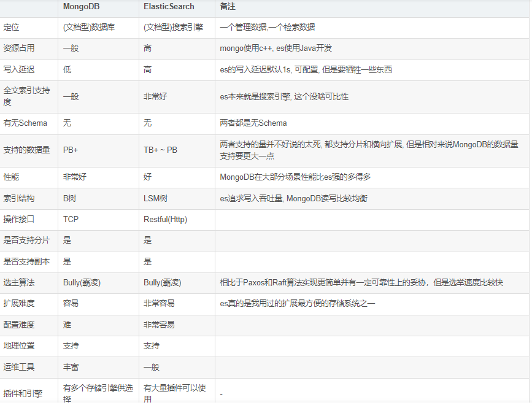The height and width of the screenshot is (405, 532).
Task: Select the 配置难度 row label
Action: coord(19,325)
